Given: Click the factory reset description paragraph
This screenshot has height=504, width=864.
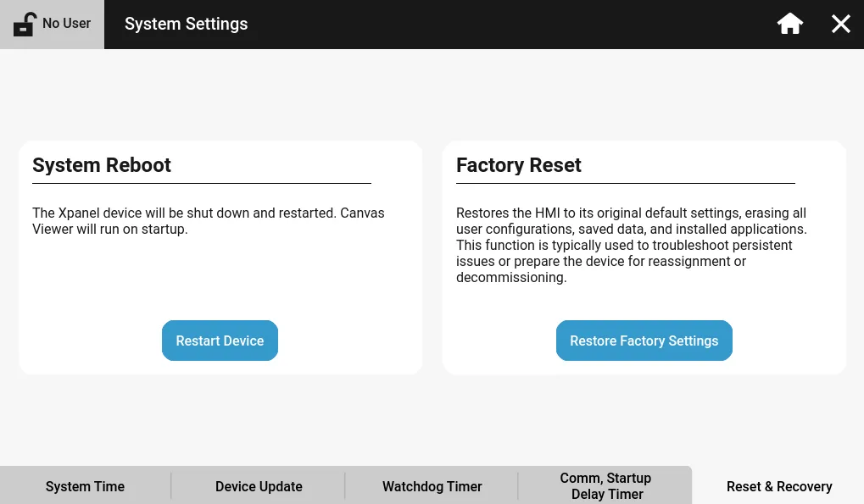Looking at the screenshot, I should (x=631, y=245).
